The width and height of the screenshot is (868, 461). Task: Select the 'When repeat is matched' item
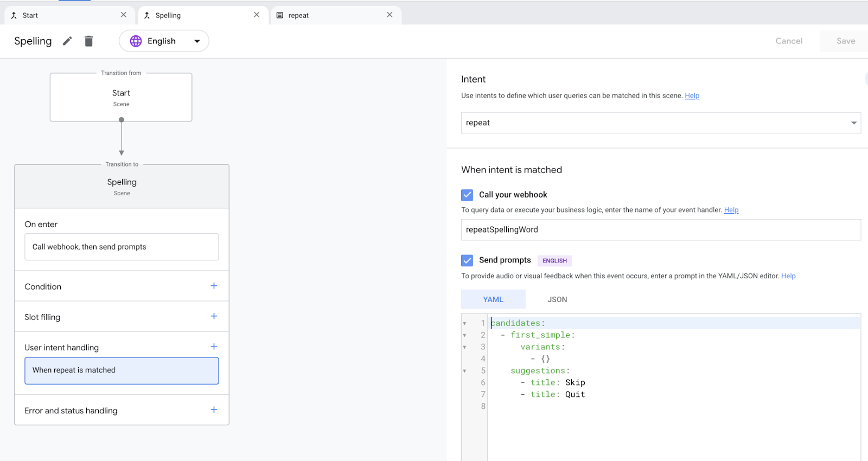tap(122, 370)
